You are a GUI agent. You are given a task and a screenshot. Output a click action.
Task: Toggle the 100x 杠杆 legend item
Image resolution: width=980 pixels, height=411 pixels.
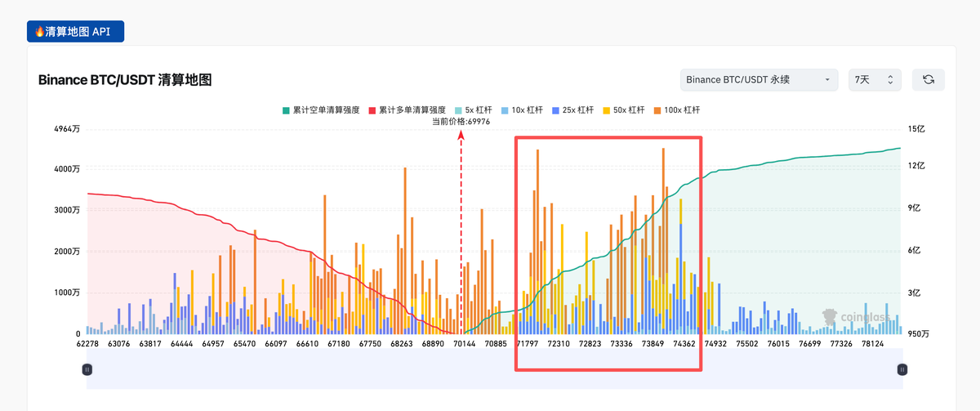coord(676,109)
